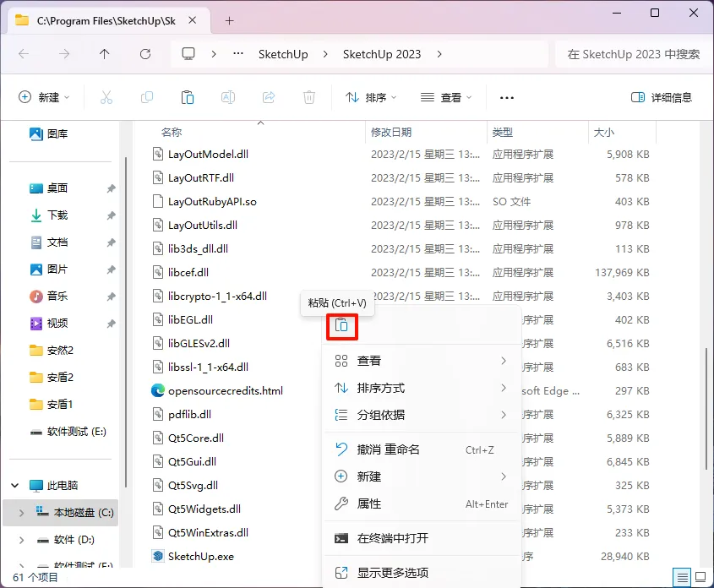Toggle the Details pane (详细信息) button
This screenshot has width=714, height=588.
(x=662, y=97)
